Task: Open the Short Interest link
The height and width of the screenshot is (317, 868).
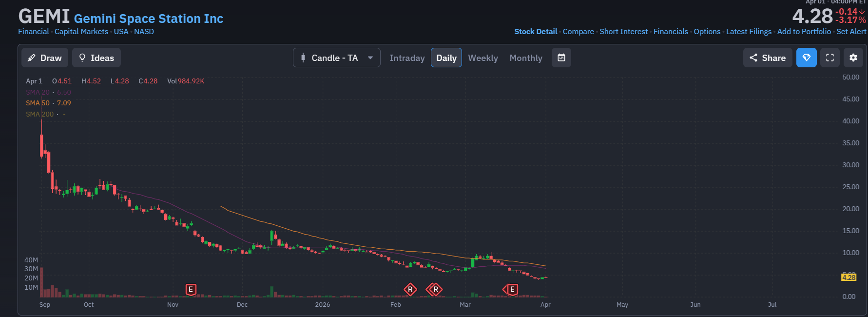Action: point(623,32)
